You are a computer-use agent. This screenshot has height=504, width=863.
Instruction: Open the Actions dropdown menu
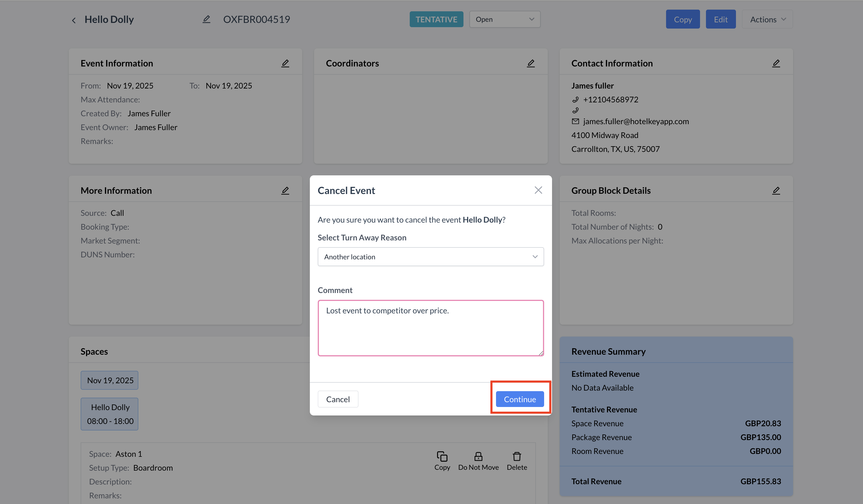point(767,20)
